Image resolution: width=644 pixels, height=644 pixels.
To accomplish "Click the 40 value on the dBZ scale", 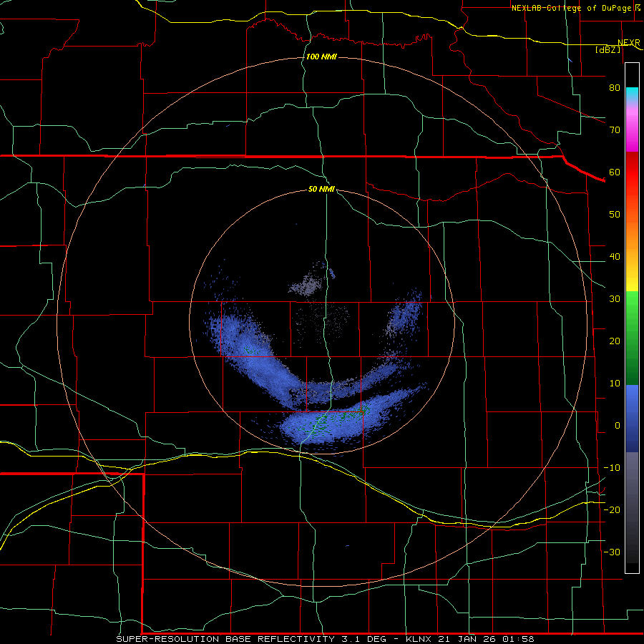I will [615, 257].
